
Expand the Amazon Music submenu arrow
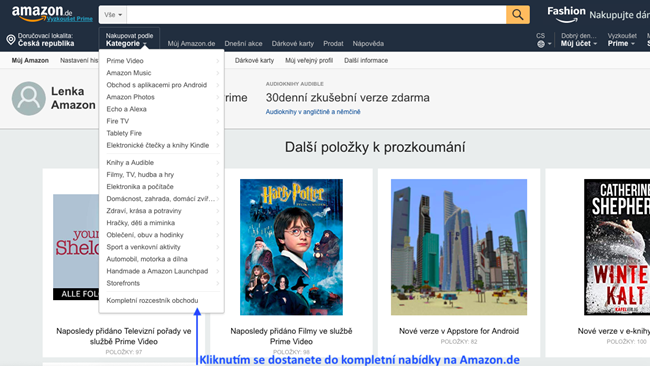click(218, 73)
